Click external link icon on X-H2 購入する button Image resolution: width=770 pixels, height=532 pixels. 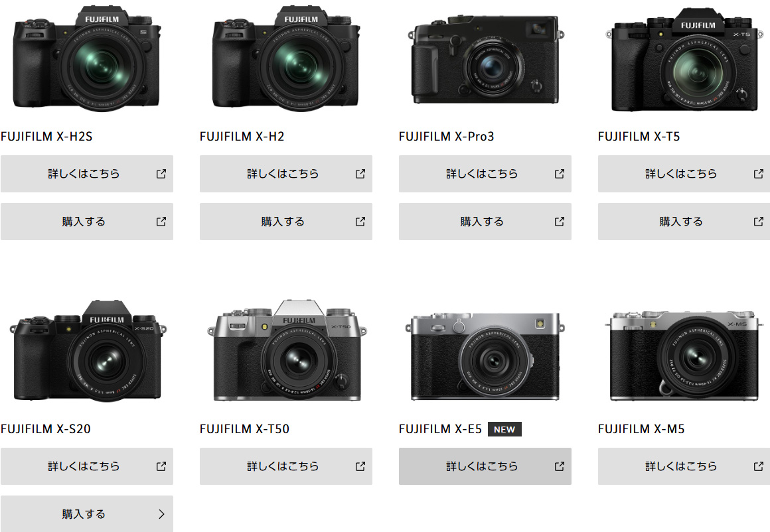coord(360,222)
